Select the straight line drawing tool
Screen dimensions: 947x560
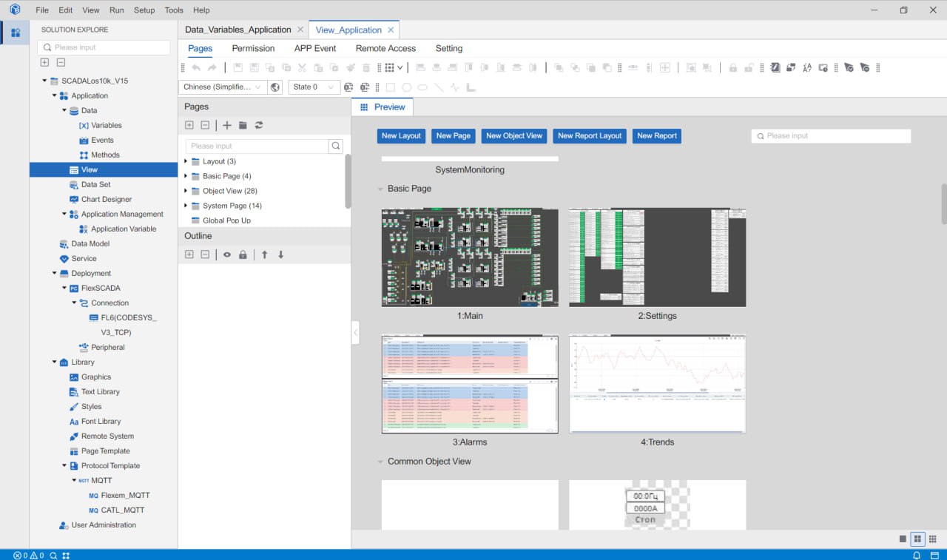click(439, 87)
